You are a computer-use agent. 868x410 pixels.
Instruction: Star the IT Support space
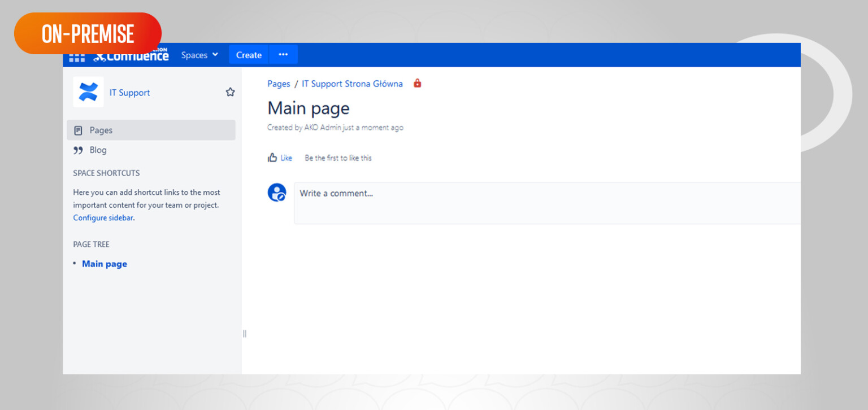230,92
